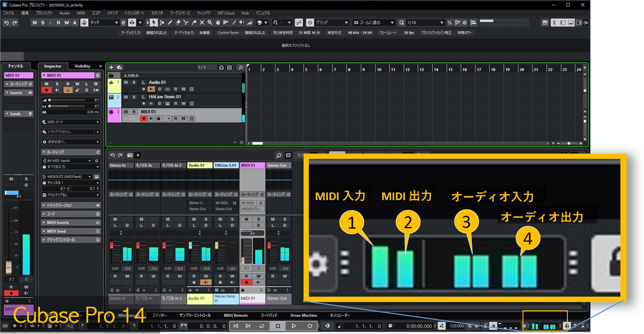Open the ファイル menu
The width and height of the screenshot is (644, 334).
point(9,13)
